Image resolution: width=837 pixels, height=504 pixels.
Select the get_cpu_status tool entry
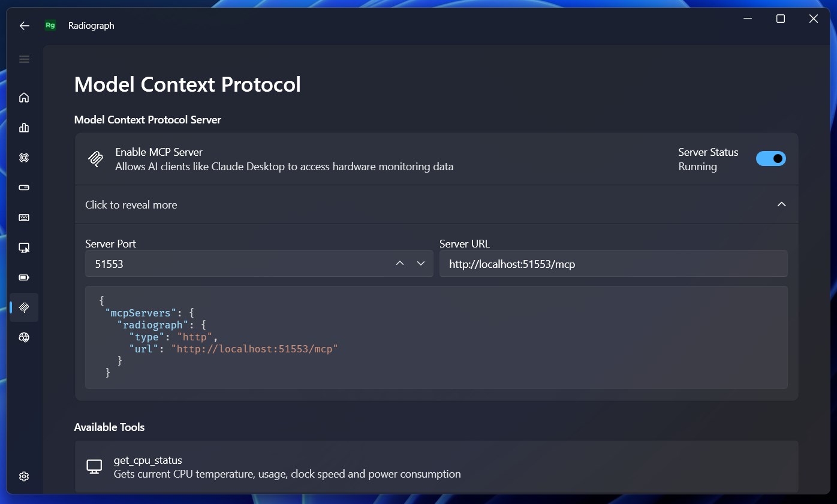(436, 467)
